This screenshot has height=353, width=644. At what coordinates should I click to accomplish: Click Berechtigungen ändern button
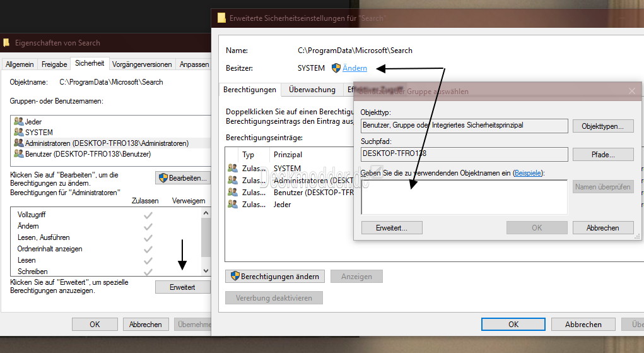(x=276, y=277)
